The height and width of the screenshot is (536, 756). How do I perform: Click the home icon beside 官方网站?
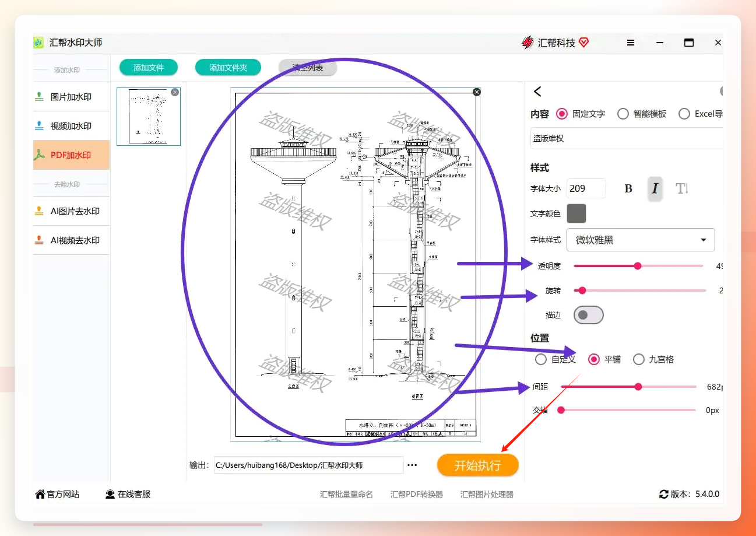click(40, 494)
